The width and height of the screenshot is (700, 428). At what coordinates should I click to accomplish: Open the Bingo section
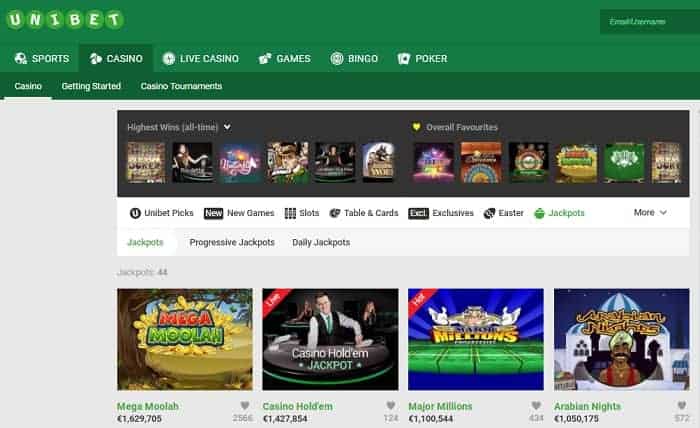[x=354, y=58]
